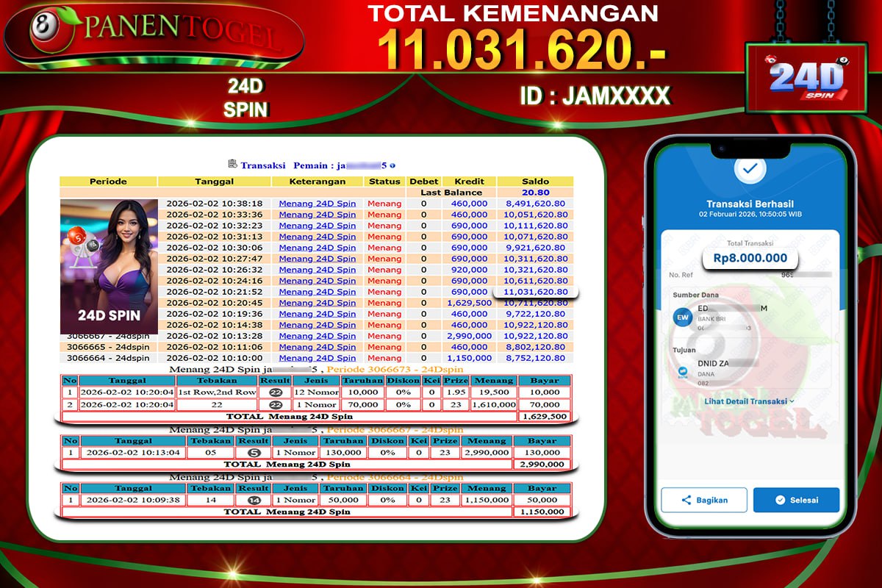Open Menang 24D Spin link at 10:20:45
Viewport: 882px width, 588px height.
[x=317, y=303]
